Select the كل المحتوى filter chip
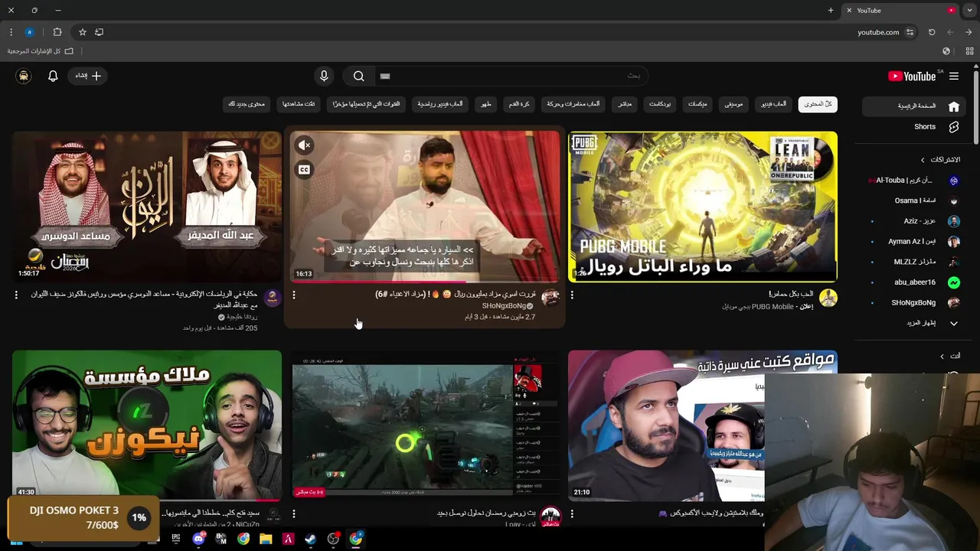 coord(818,104)
